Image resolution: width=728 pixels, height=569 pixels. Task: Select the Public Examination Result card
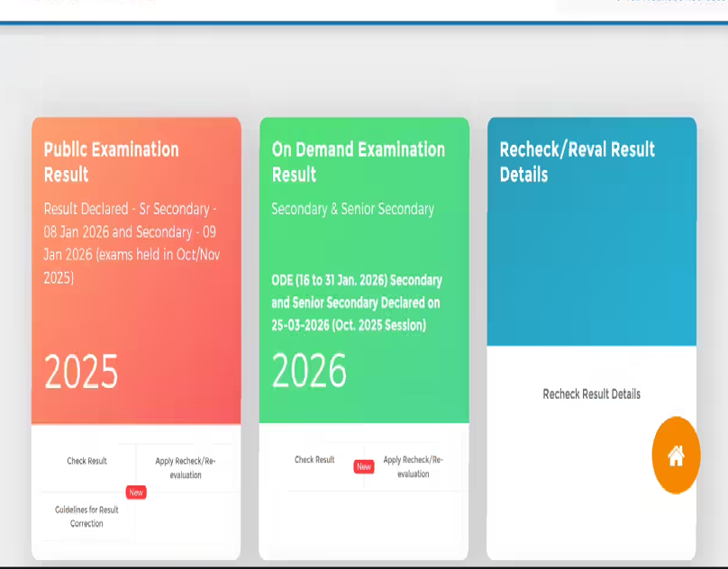coord(136,270)
